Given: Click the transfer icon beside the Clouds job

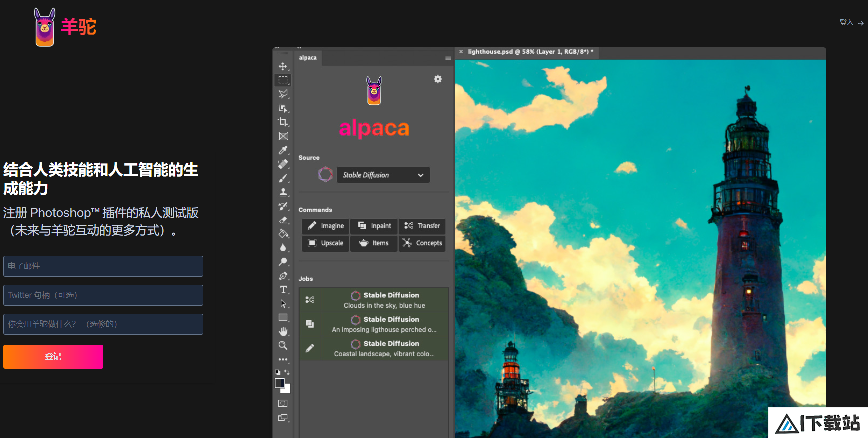Looking at the screenshot, I should [310, 300].
